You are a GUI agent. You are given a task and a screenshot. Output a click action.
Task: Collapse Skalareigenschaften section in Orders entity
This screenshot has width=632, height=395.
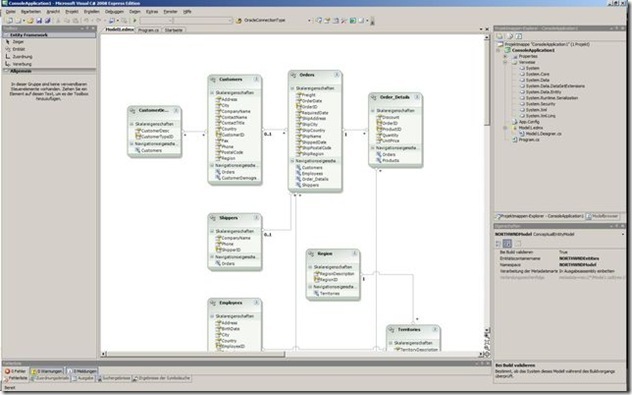293,88
